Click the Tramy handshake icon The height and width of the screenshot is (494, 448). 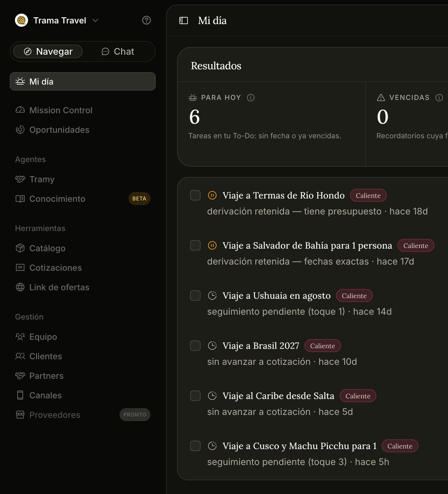tap(20, 179)
